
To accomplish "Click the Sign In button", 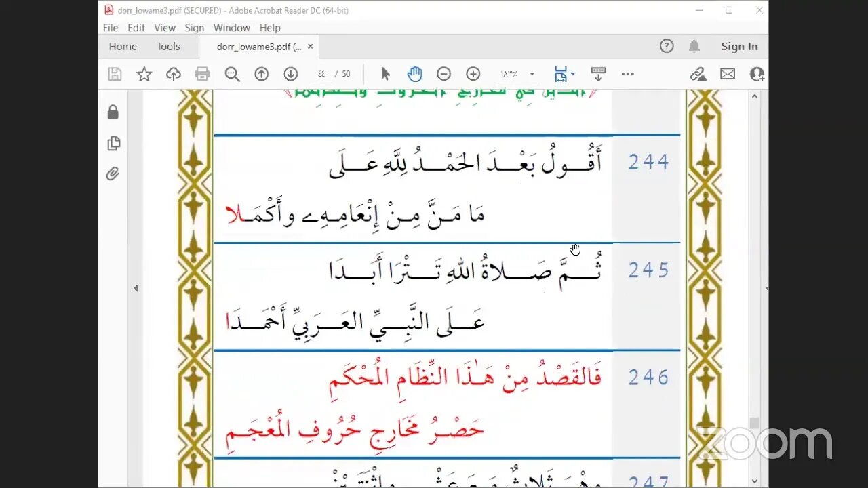I will [x=739, y=47].
